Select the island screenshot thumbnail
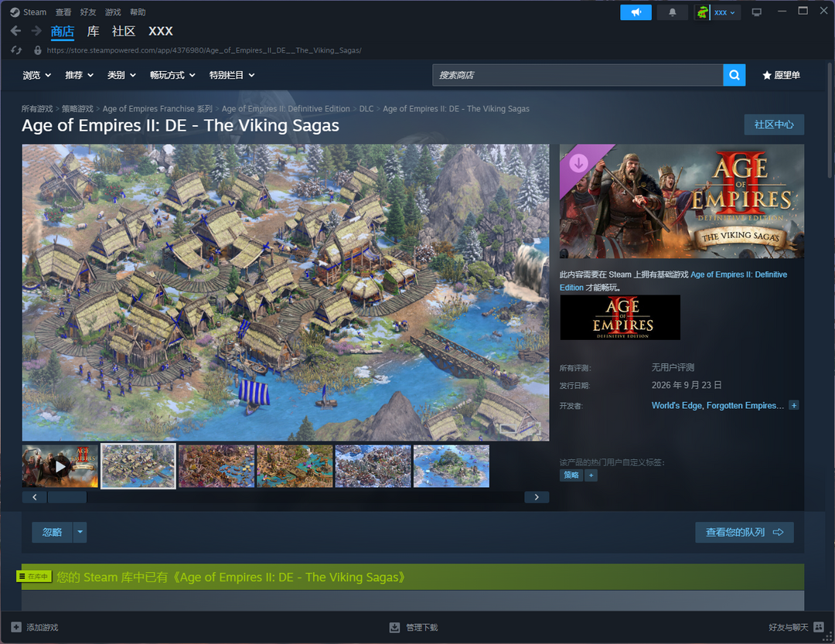This screenshot has height=644, width=835. pos(452,467)
